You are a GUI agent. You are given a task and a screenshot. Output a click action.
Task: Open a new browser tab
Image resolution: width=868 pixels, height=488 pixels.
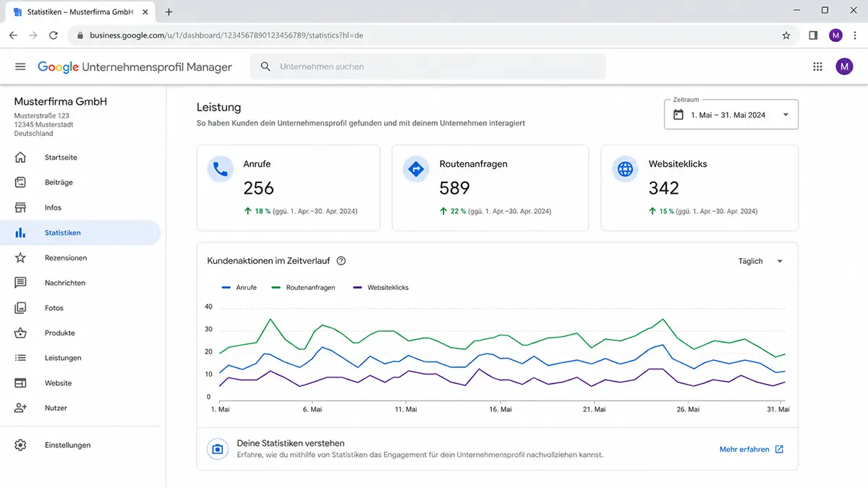click(169, 12)
